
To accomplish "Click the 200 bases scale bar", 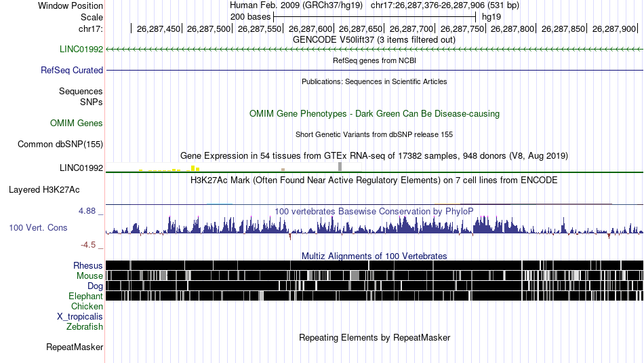I will 374,17.
